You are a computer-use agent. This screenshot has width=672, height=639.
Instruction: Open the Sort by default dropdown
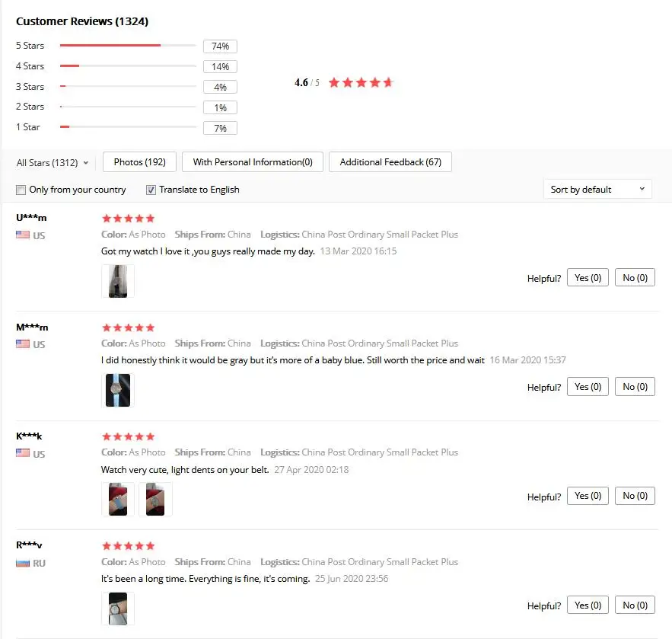coord(597,190)
